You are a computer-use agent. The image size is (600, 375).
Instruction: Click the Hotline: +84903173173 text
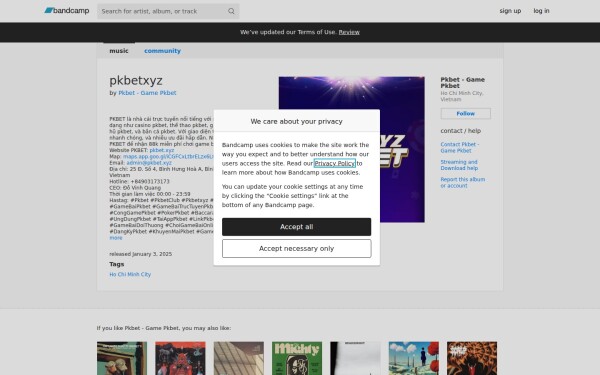point(139,181)
